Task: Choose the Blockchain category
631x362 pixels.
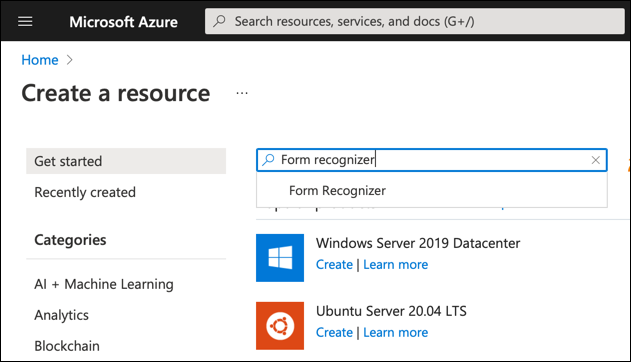Action: (67, 346)
